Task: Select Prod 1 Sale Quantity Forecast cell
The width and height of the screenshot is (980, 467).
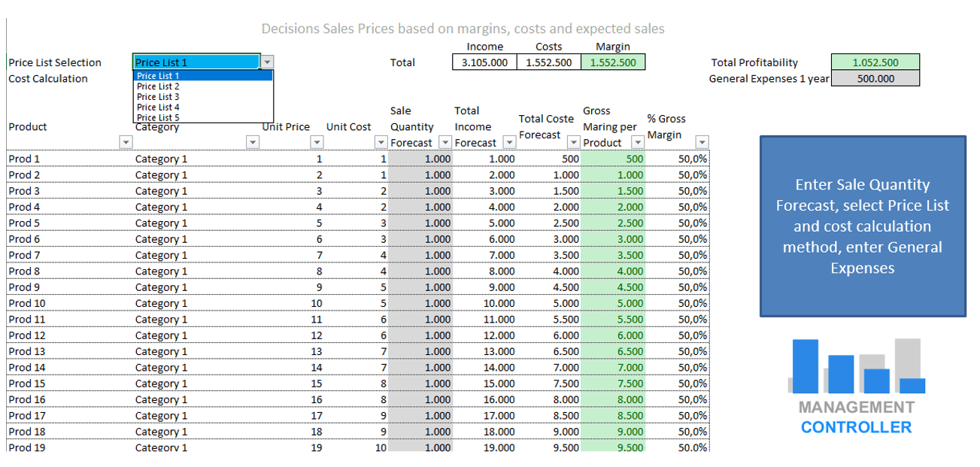Action: (x=421, y=159)
